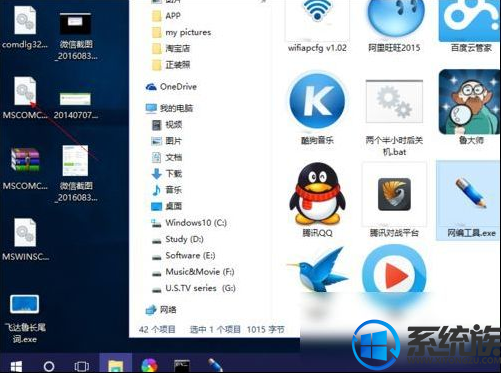Open the red play button video app icon
The image size is (501, 373).
pos(394,273)
